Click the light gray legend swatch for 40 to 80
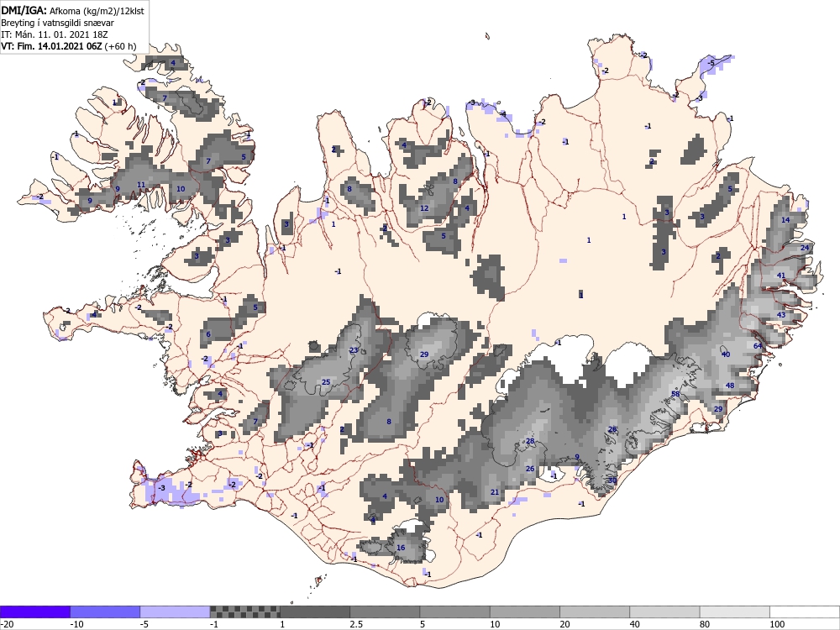840x630 pixels. click(x=664, y=612)
